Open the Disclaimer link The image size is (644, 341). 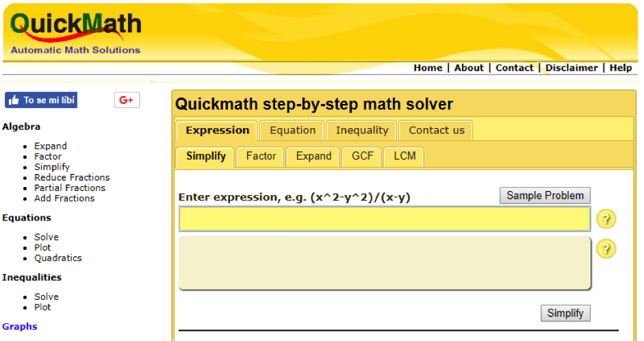pyautogui.click(x=571, y=68)
